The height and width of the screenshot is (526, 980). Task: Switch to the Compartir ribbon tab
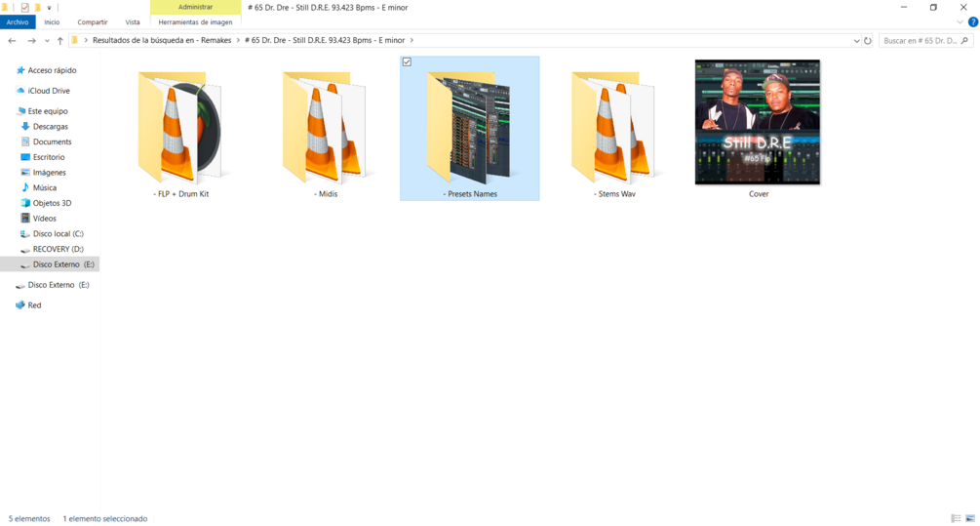coord(93,21)
